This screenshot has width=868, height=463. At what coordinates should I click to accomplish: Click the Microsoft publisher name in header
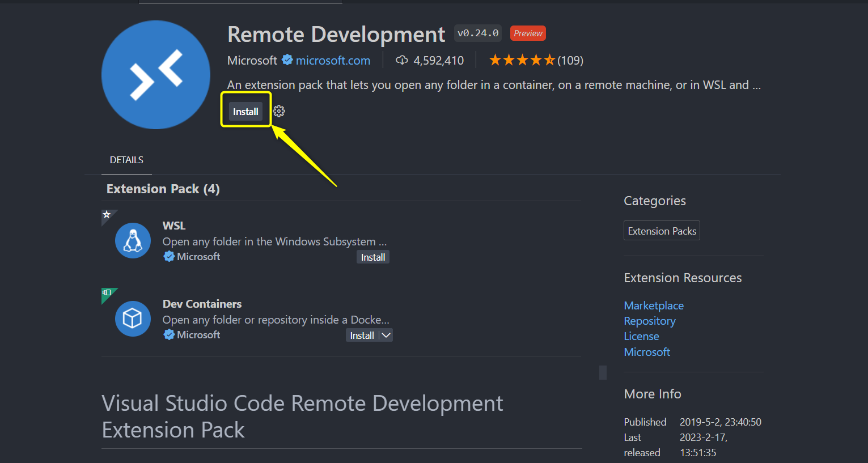252,60
